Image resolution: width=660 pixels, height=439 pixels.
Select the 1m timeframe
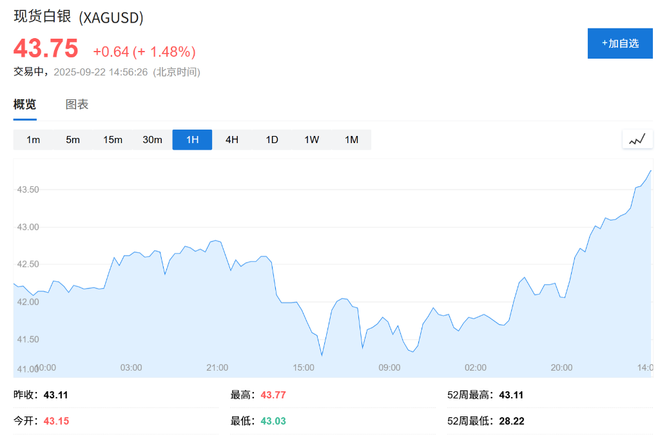tap(33, 140)
